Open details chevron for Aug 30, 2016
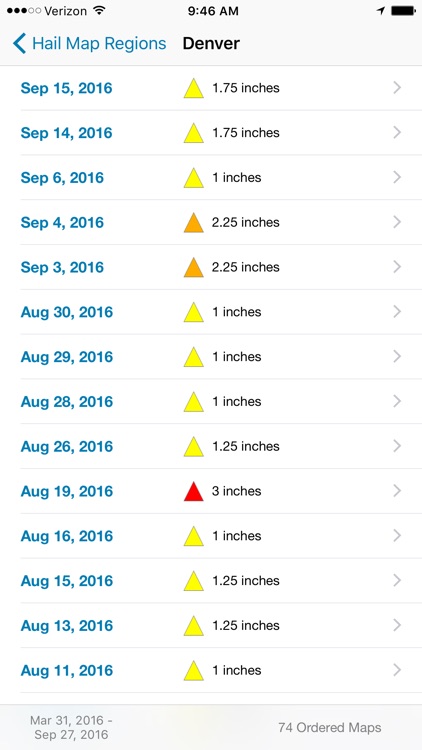Screen dimensions: 422x750 [x=397, y=312]
